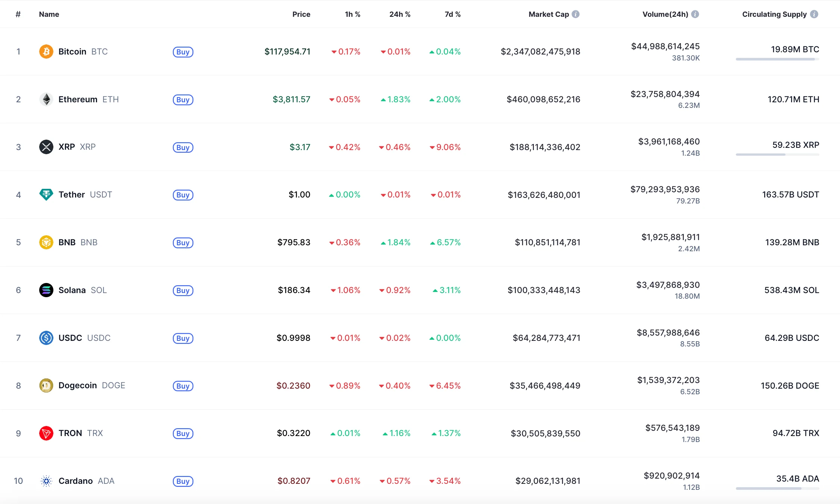The image size is (840, 504).
Task: Click the Ethereum diamond logo icon
Action: (x=46, y=99)
